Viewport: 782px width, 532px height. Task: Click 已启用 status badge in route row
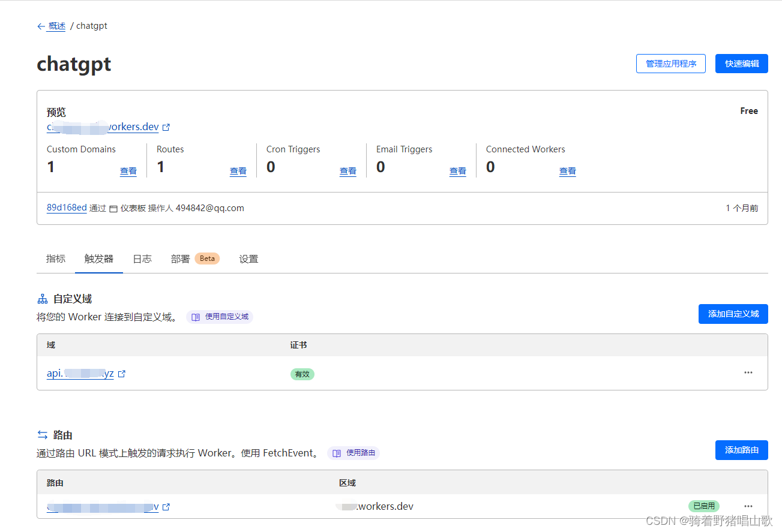pyautogui.click(x=704, y=506)
